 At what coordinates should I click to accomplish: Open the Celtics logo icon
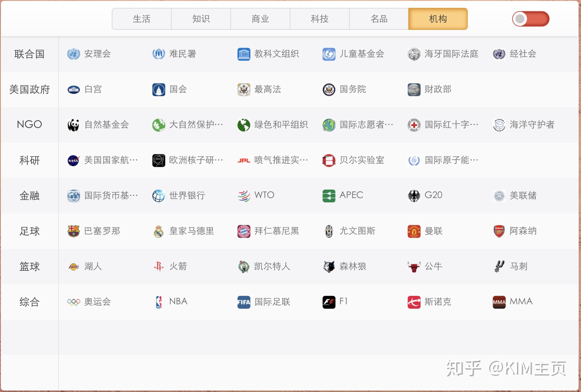244,267
